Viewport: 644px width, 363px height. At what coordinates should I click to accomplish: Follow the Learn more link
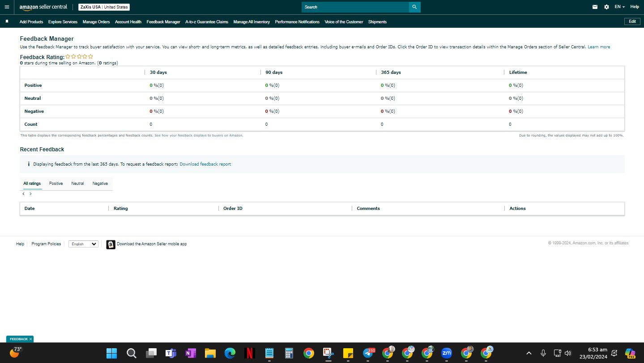(599, 47)
